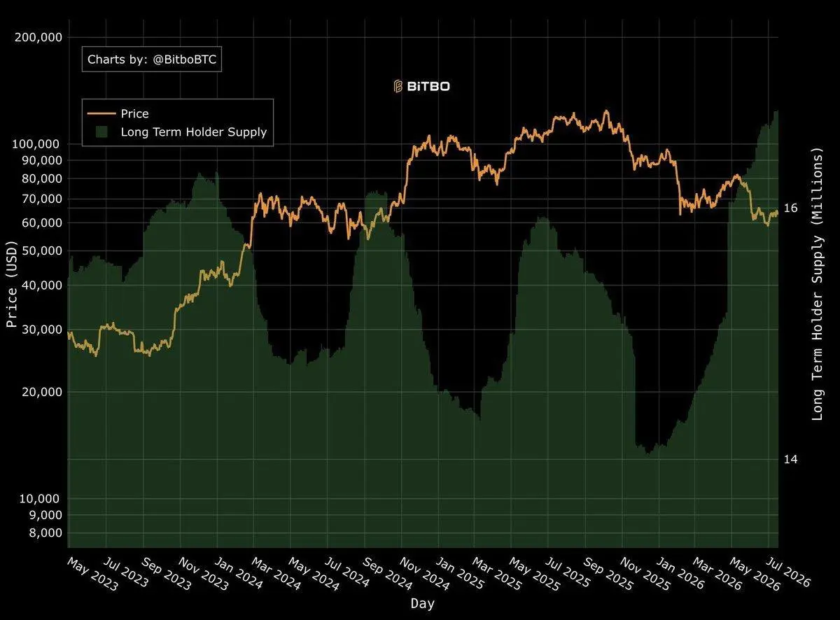Click the 20,000 price axis label
The width and height of the screenshot is (840, 620).
coord(41,392)
